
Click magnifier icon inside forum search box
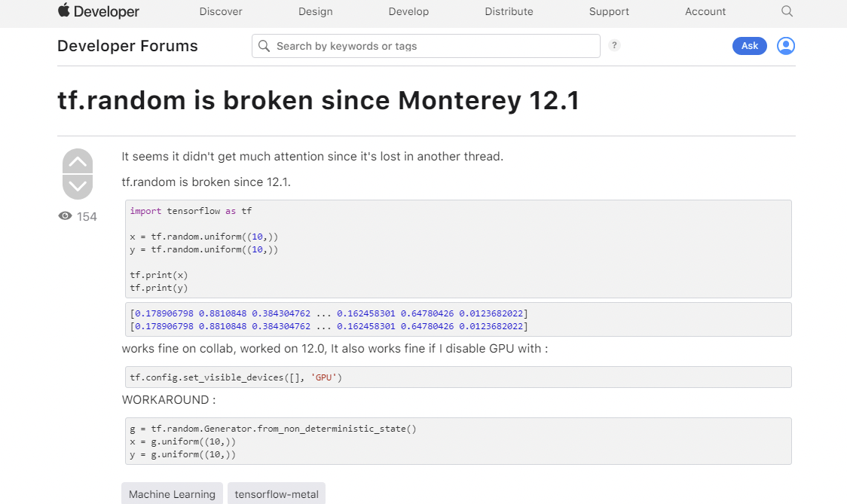[x=264, y=46]
